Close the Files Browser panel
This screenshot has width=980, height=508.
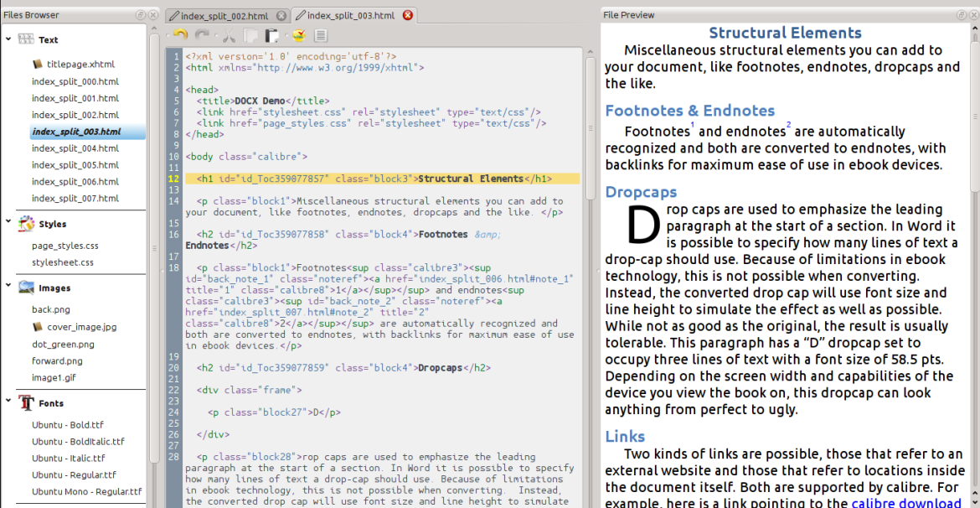[x=152, y=15]
